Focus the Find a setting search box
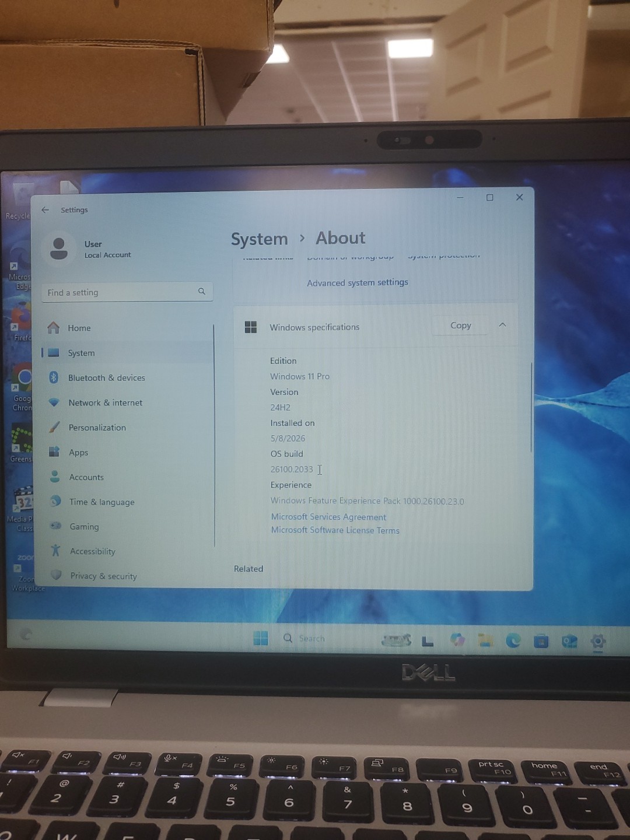630x840 pixels. tap(127, 292)
